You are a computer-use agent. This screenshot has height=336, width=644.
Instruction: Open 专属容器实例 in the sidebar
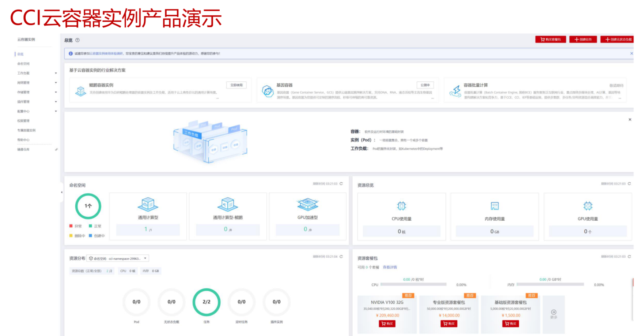coord(26,130)
